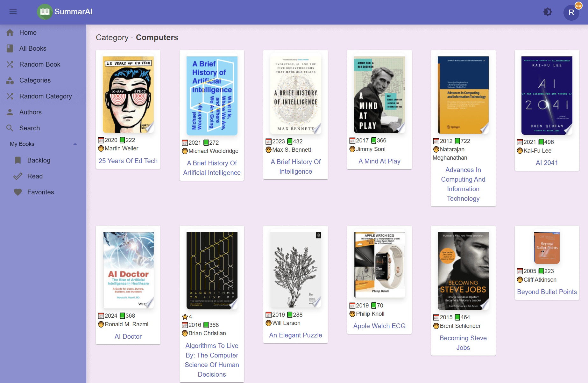
Task: Select Random Category in sidebar
Action: click(43, 96)
